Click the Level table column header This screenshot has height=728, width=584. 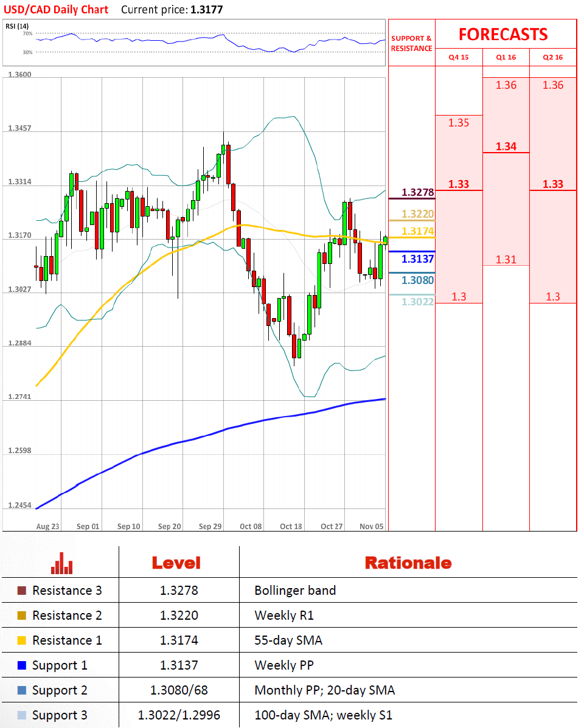[176, 563]
